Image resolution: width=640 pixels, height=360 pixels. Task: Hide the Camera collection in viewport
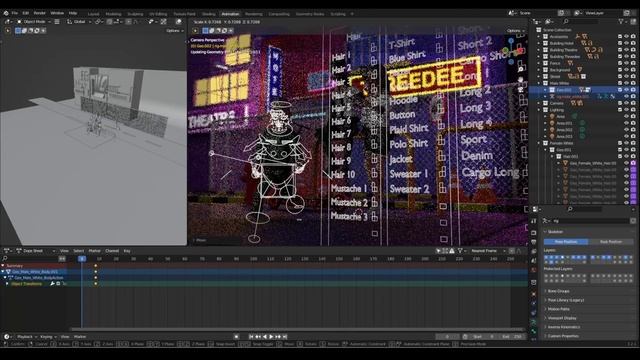(627, 103)
